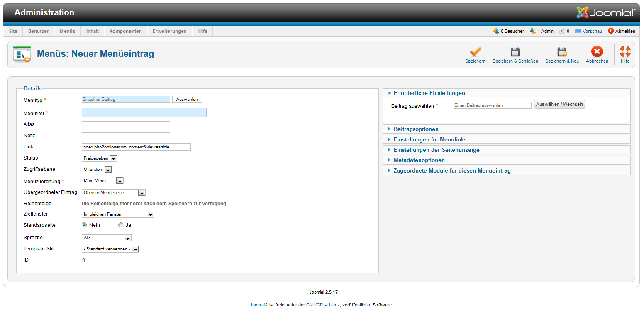Open the Menüzuordnung Main Menu dropdown
Screen dimensions: 644x316
tap(102, 181)
